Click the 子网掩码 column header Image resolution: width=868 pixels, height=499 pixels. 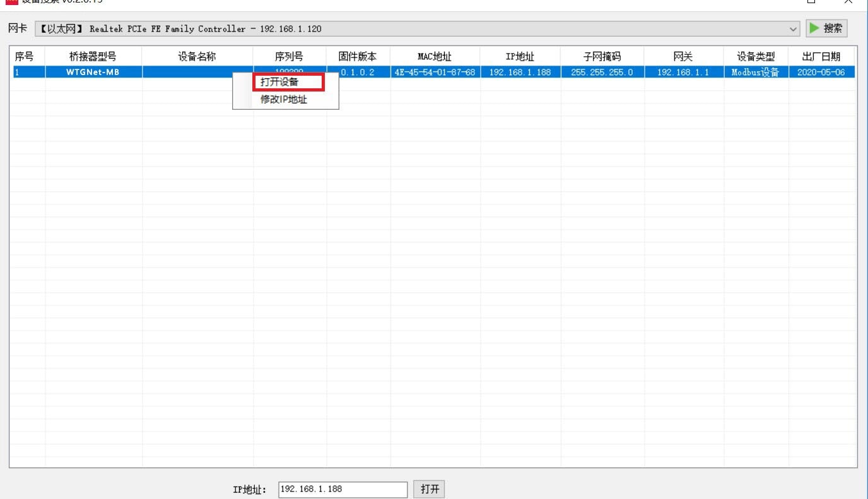[x=602, y=57]
